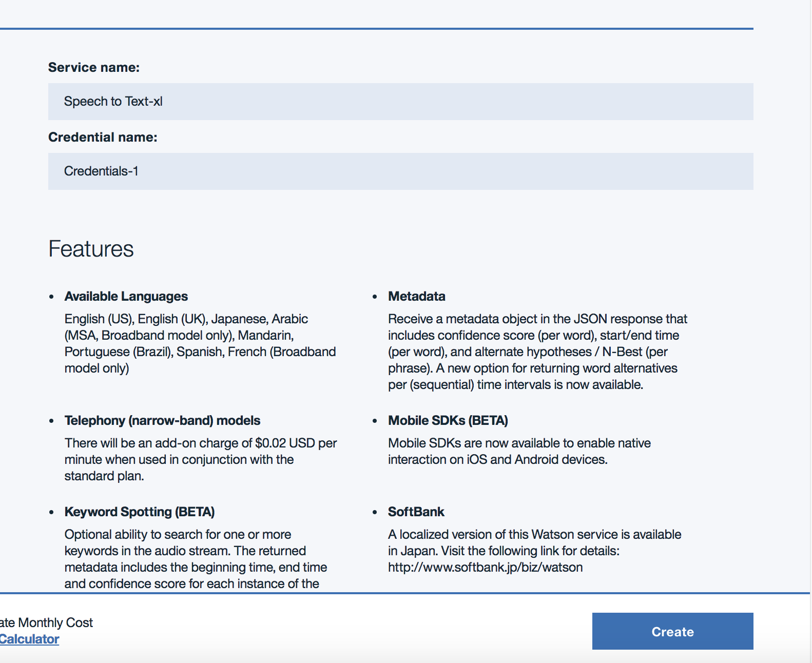
Task: Click the Features heading
Action: point(91,249)
